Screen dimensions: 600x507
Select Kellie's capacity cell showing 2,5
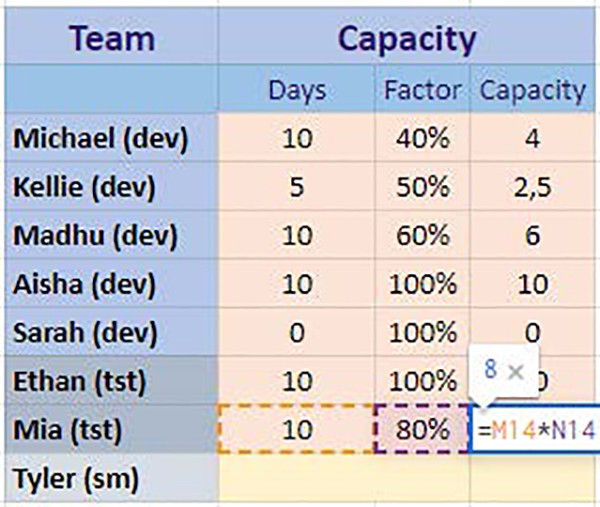(532, 187)
